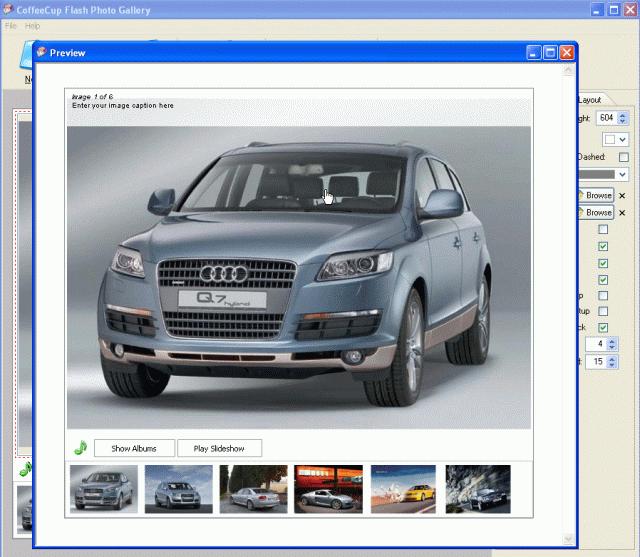Open Help menu in main window
640x557 pixels.
coord(32,26)
